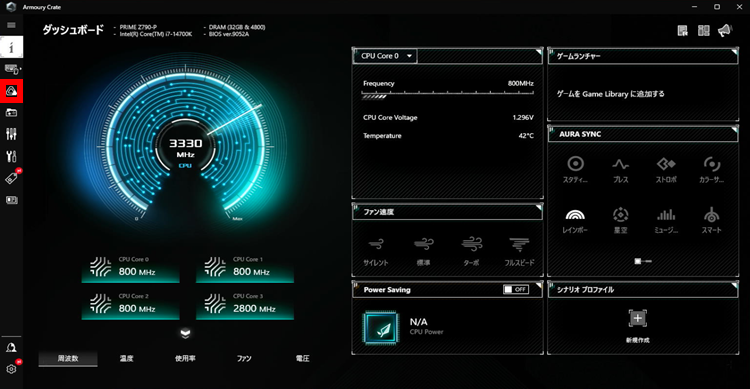
Task: Select the Static Aura effect
Action: pyautogui.click(x=575, y=169)
